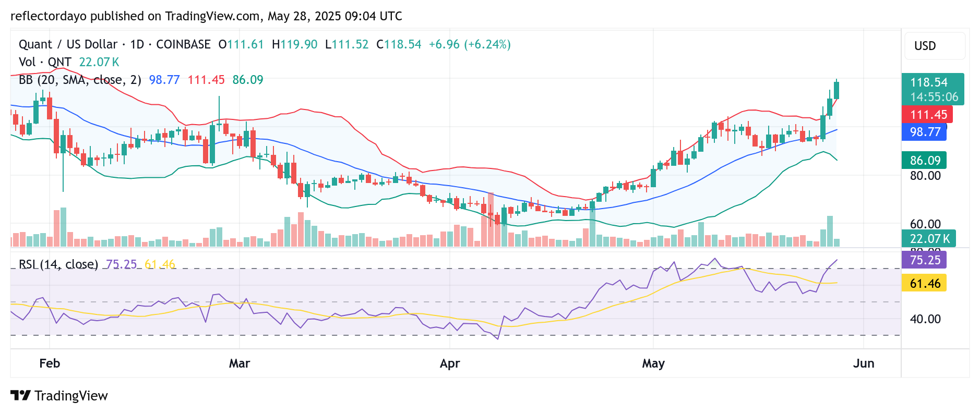980x414 pixels.
Task: Click the low price L111.52 in header
Action: click(x=347, y=44)
